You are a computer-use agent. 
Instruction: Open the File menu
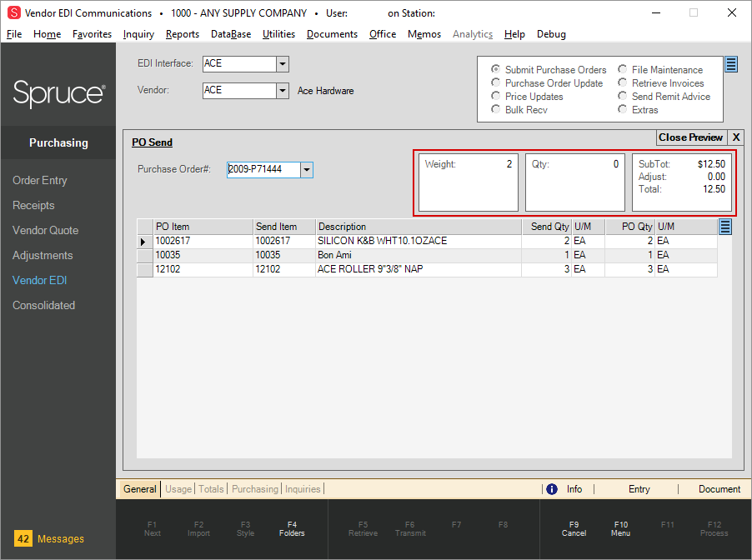(x=14, y=34)
